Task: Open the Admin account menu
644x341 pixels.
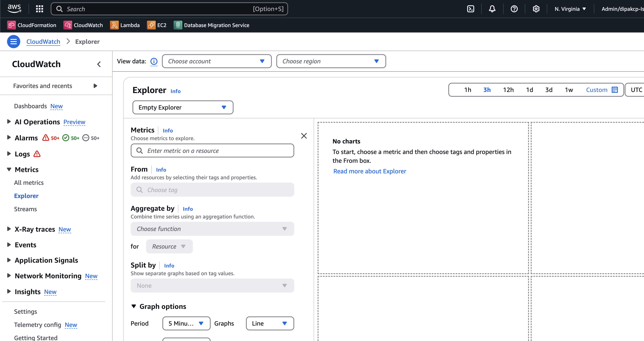Action: click(x=622, y=9)
